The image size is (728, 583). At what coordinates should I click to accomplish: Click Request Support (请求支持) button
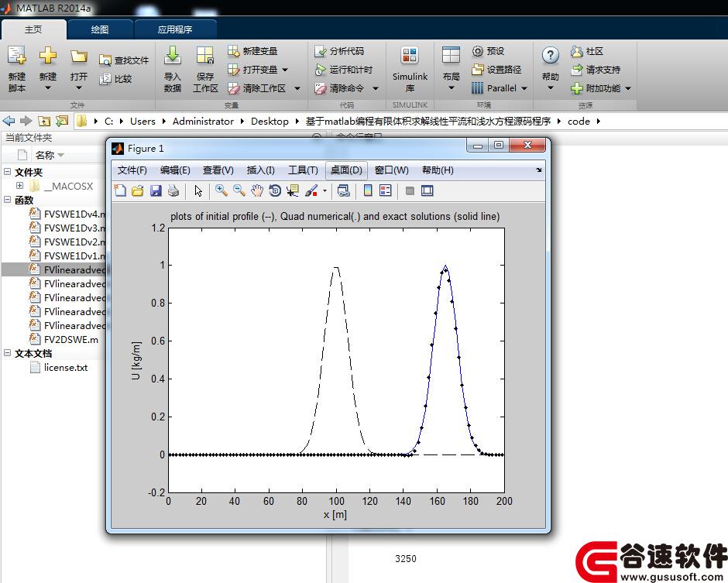pos(596,70)
